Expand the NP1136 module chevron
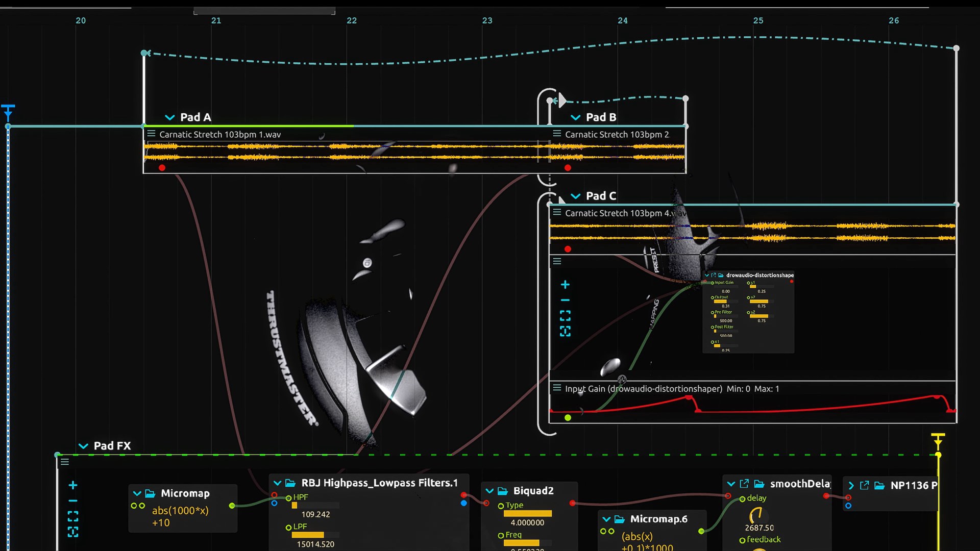The height and width of the screenshot is (551, 980). coord(851,485)
